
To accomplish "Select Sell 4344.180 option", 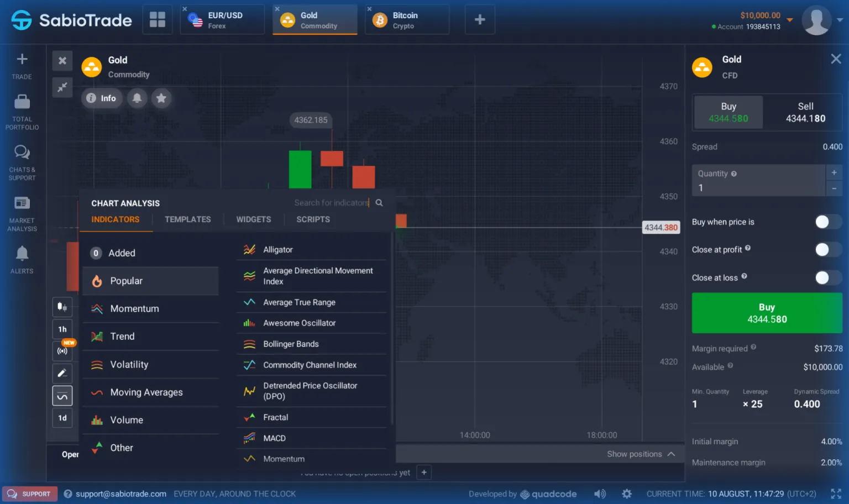I will (x=805, y=112).
